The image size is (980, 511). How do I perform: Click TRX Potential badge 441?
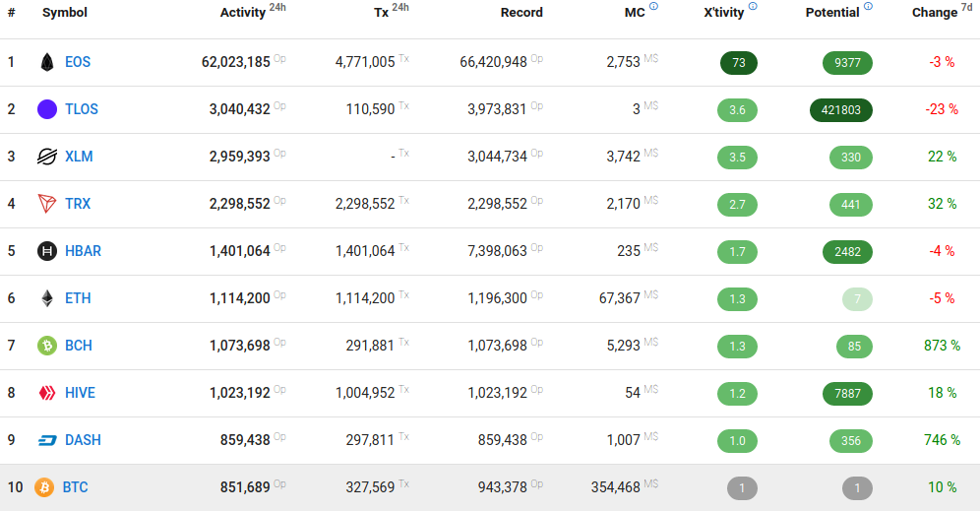point(851,205)
